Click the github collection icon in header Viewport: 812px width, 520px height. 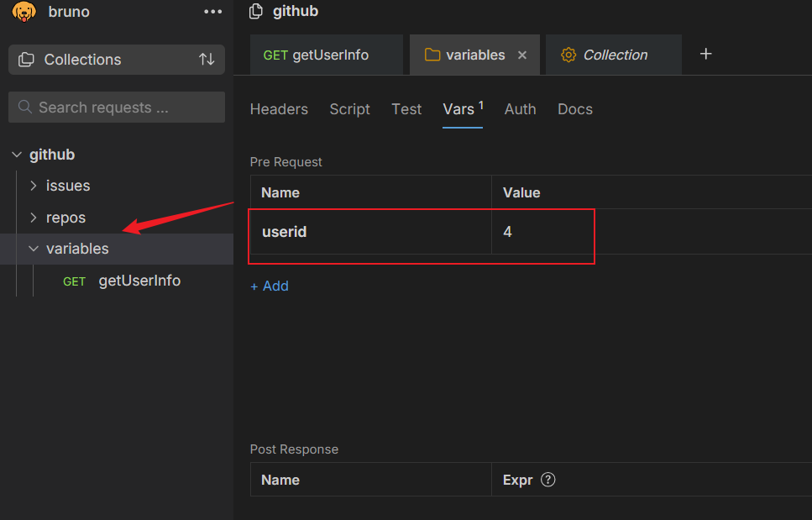(256, 11)
